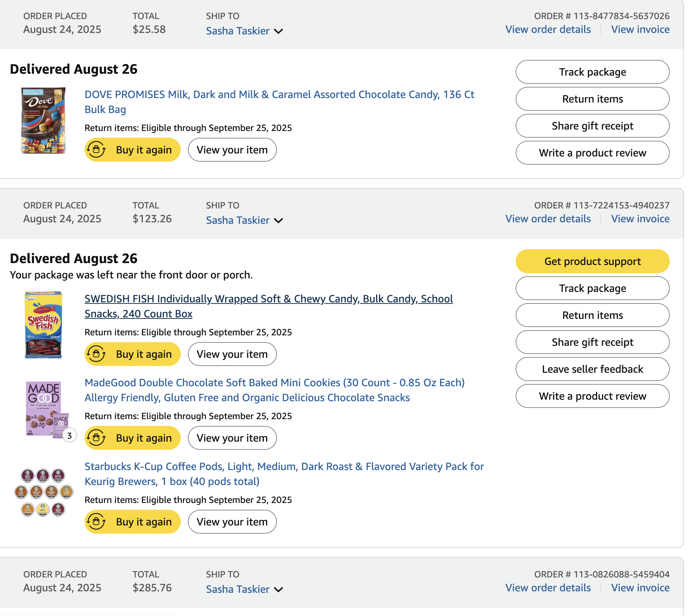Image resolution: width=693 pixels, height=616 pixels.
Task: Track package for the Dove chocolate order
Action: pos(592,72)
